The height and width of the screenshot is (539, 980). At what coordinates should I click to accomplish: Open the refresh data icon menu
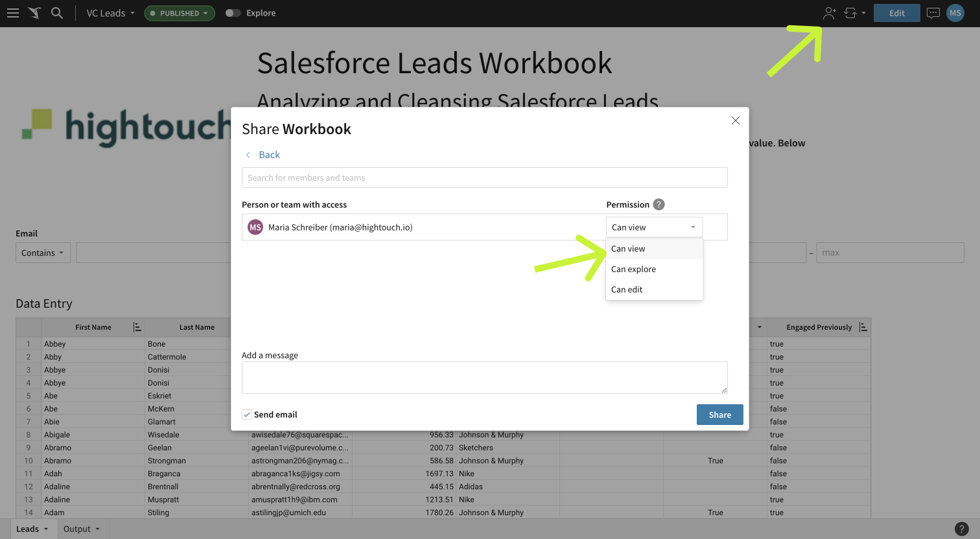coord(854,13)
